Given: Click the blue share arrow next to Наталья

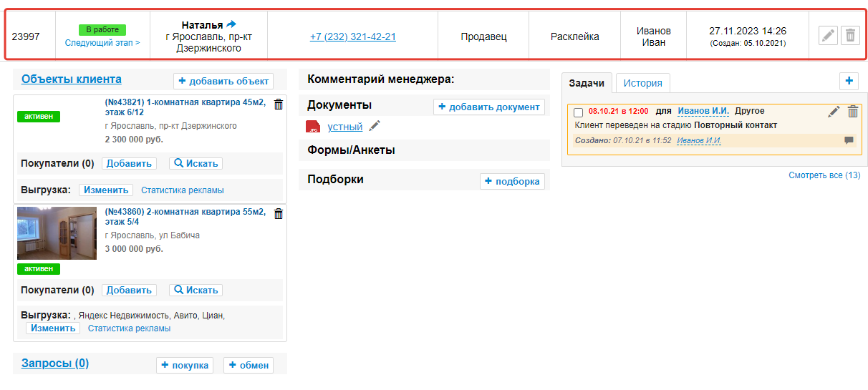Looking at the screenshot, I should click(231, 24).
